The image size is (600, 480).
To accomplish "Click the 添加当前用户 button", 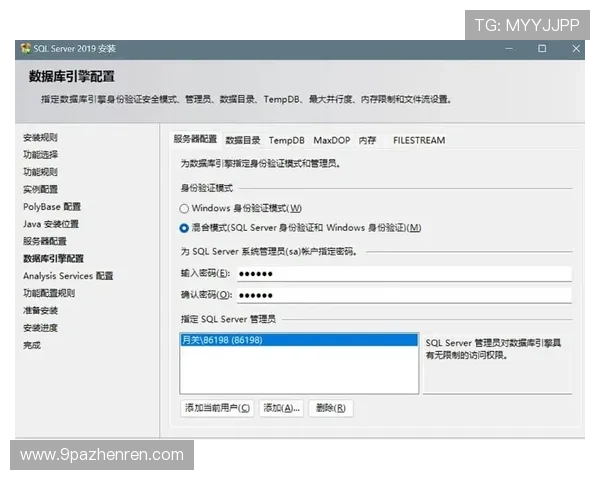I will 217,408.
